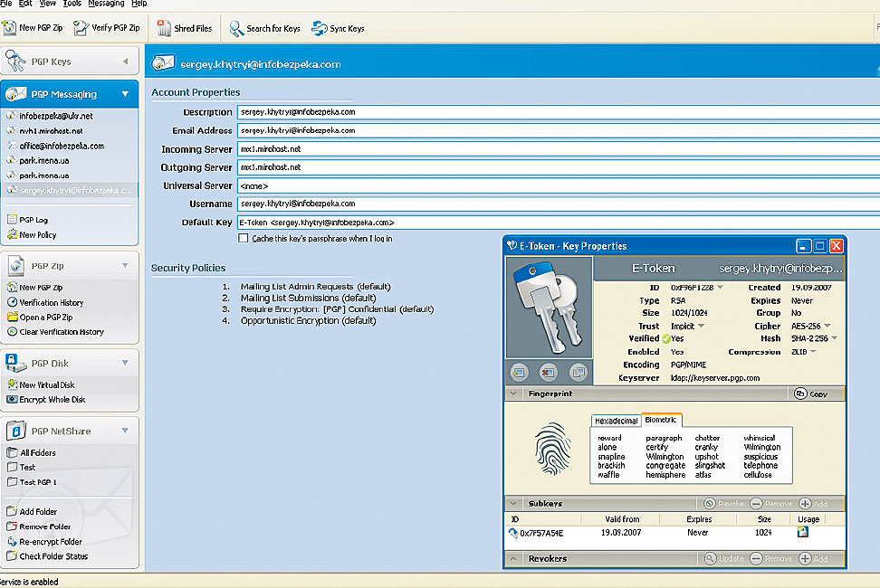Click the Shred Files icon
This screenshot has width=880, height=588.
pyautogui.click(x=164, y=28)
